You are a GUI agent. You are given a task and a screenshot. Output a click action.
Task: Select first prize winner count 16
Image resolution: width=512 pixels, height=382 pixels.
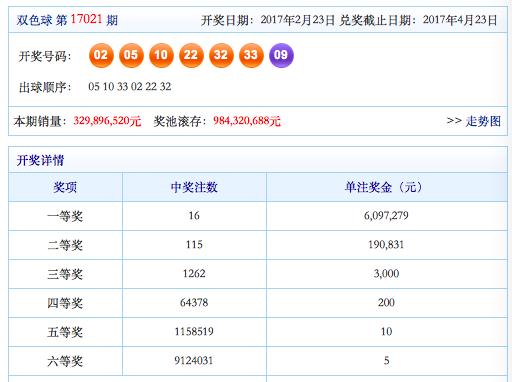point(194,216)
